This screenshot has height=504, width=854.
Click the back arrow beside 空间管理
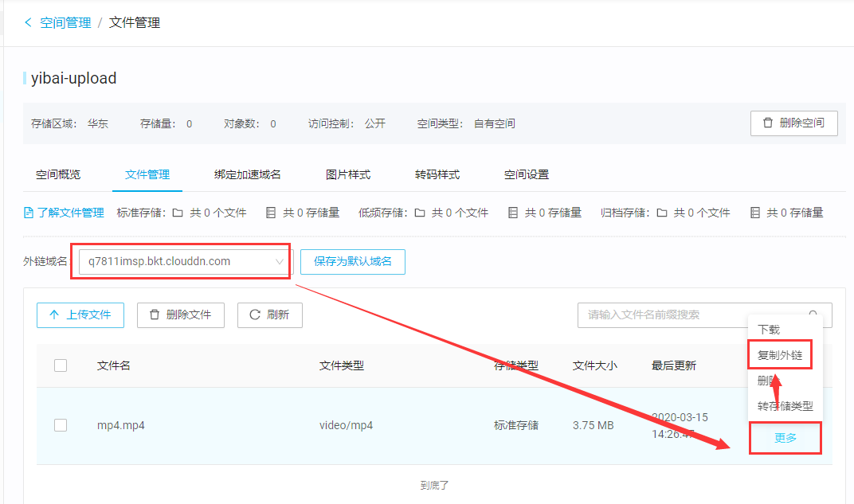pyautogui.click(x=29, y=22)
